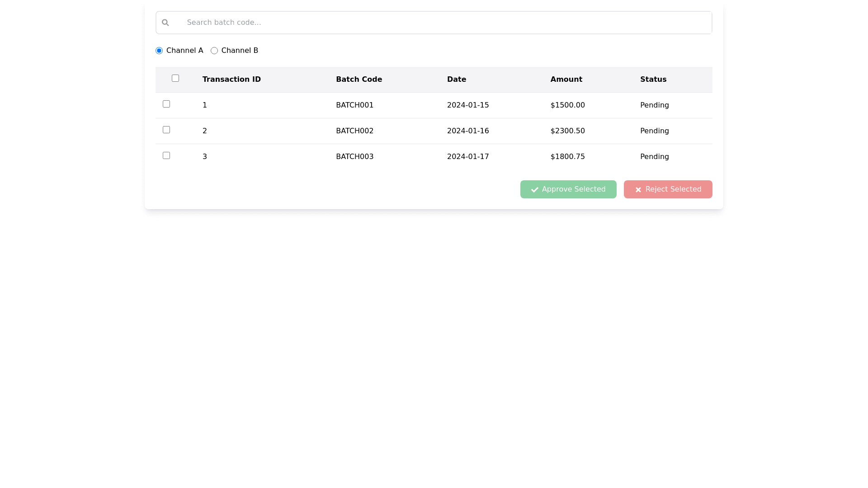
Task: Click the Amount column header
Action: click(x=566, y=80)
